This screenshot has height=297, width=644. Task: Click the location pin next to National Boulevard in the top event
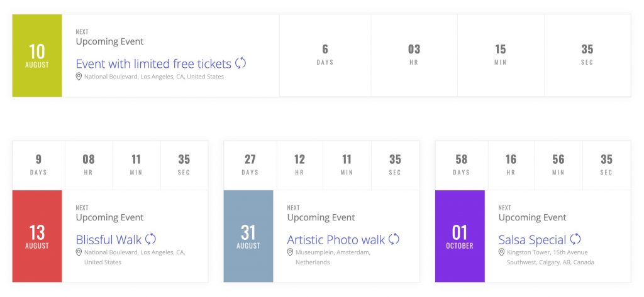click(x=79, y=77)
